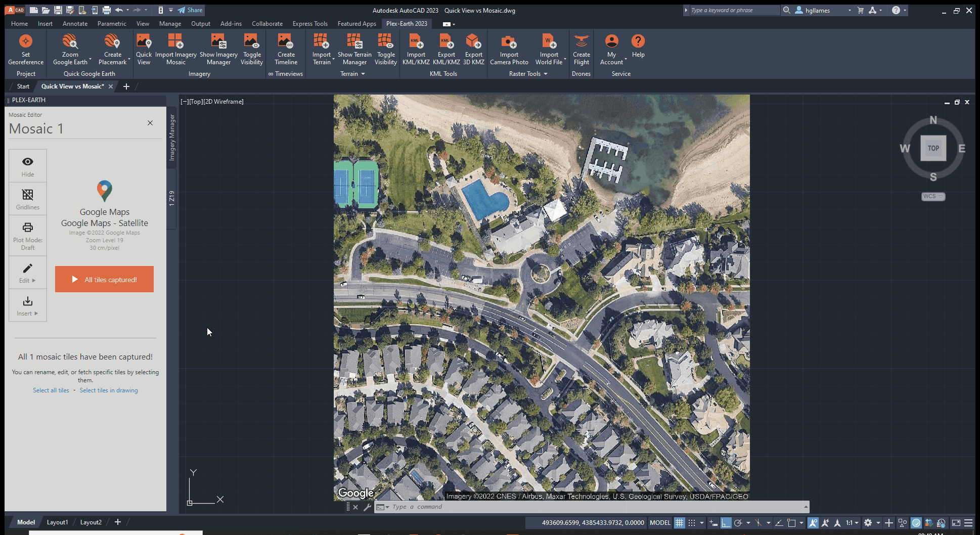Click the Plot printer icon in title bar
Viewport: 980px width, 535px height.
[106, 10]
